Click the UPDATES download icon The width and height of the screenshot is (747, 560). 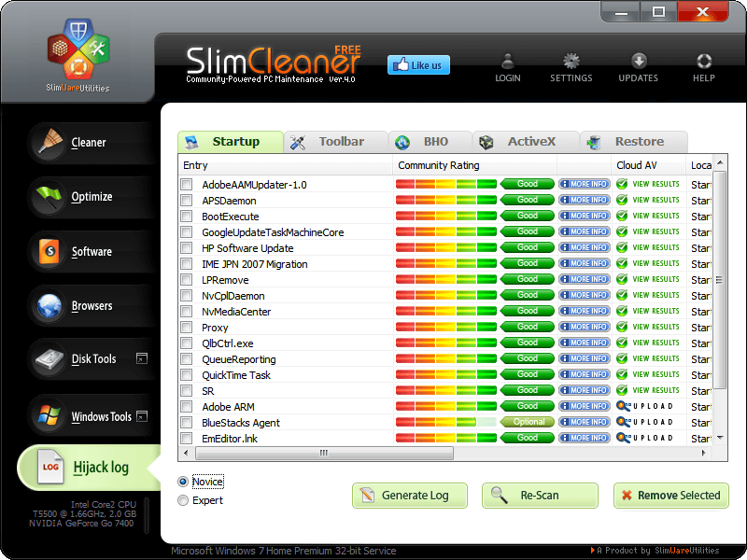click(x=639, y=61)
